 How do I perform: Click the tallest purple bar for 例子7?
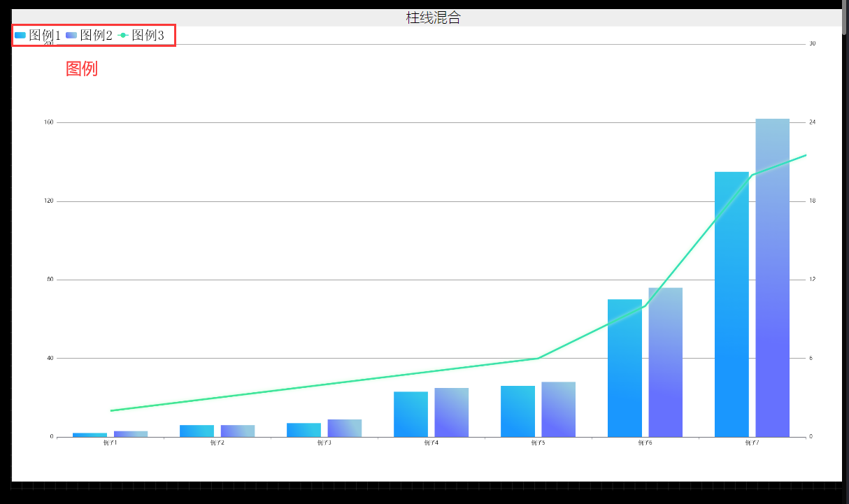point(772,280)
